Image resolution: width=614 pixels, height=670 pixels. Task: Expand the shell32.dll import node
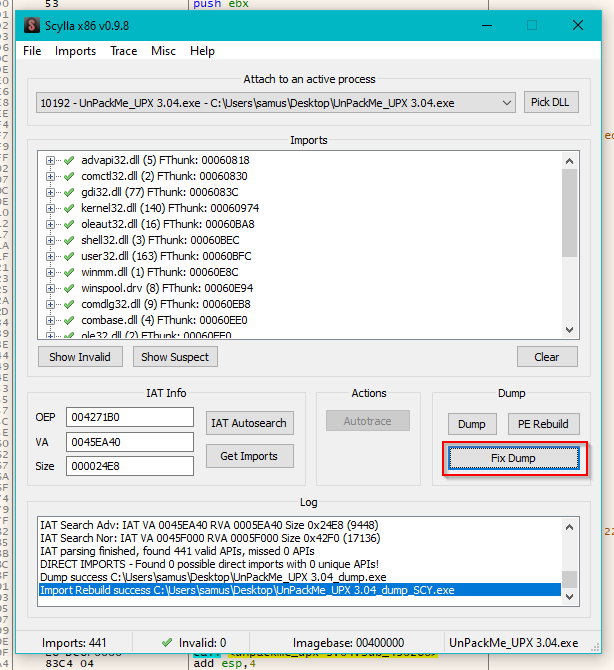point(50,241)
